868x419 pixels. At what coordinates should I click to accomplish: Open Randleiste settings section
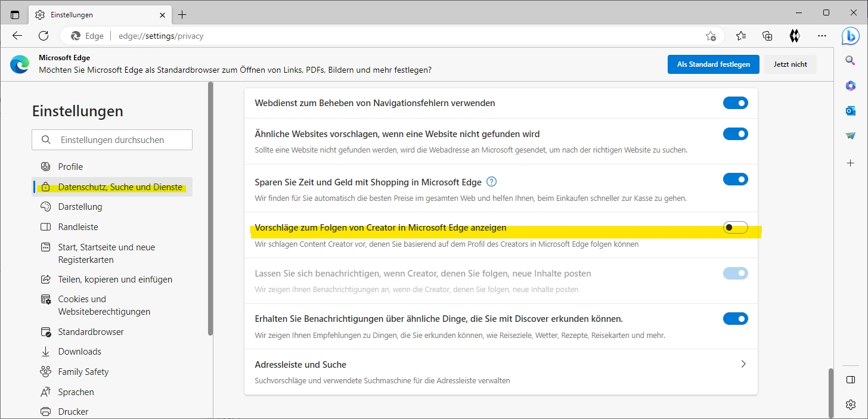pyautogui.click(x=113, y=227)
